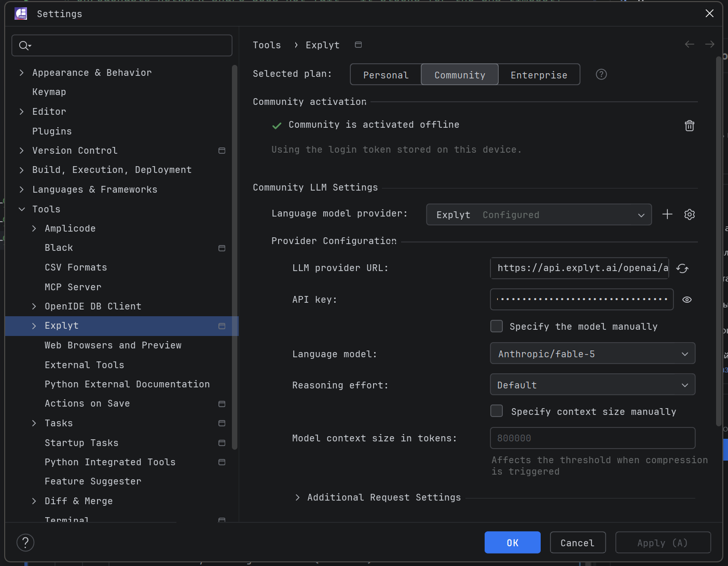Click the add provider plus icon
Screen dimensions: 728x566
667,214
